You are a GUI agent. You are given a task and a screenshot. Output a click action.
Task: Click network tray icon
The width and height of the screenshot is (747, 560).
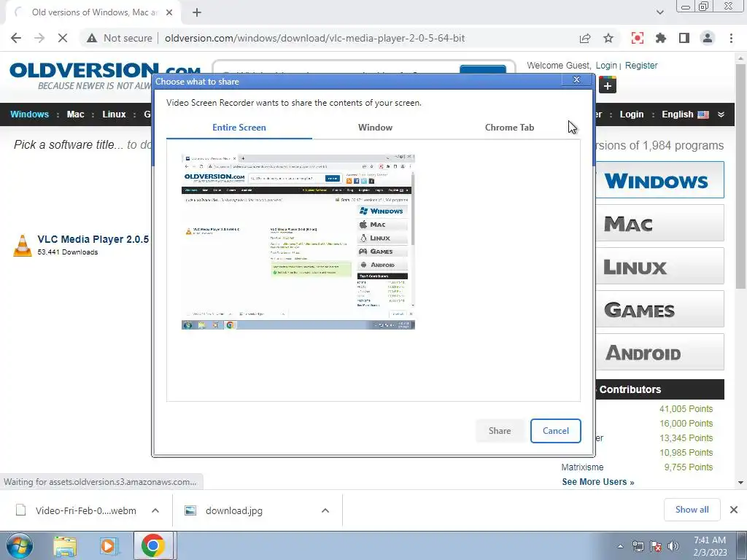[x=638, y=546]
